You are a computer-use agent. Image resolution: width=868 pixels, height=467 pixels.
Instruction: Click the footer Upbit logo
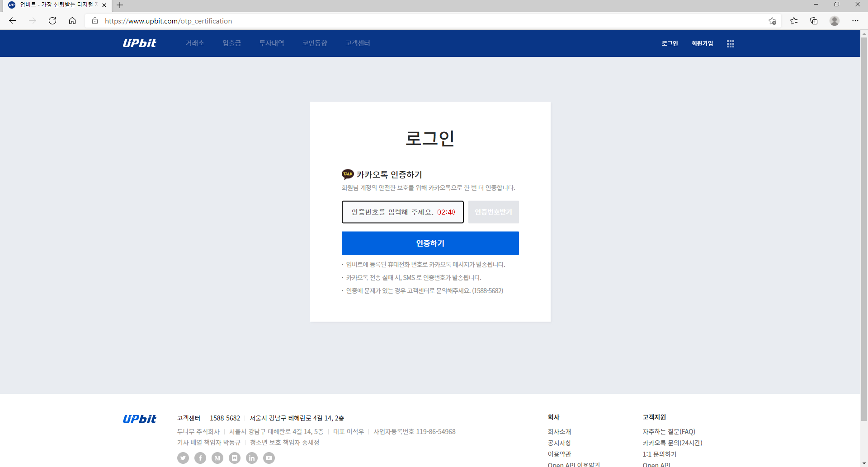tap(139, 419)
